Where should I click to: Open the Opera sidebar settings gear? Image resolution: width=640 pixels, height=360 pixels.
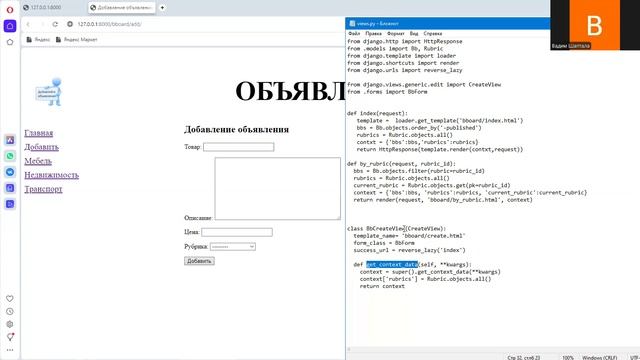[10, 324]
